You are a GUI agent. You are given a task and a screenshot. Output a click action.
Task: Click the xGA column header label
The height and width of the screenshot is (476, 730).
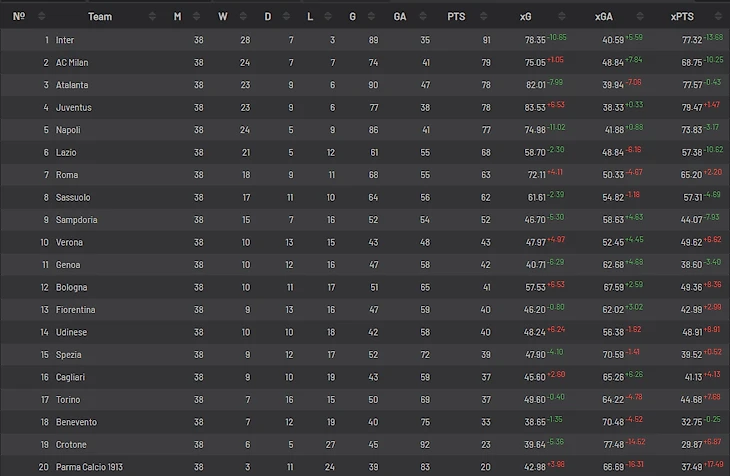pyautogui.click(x=604, y=16)
